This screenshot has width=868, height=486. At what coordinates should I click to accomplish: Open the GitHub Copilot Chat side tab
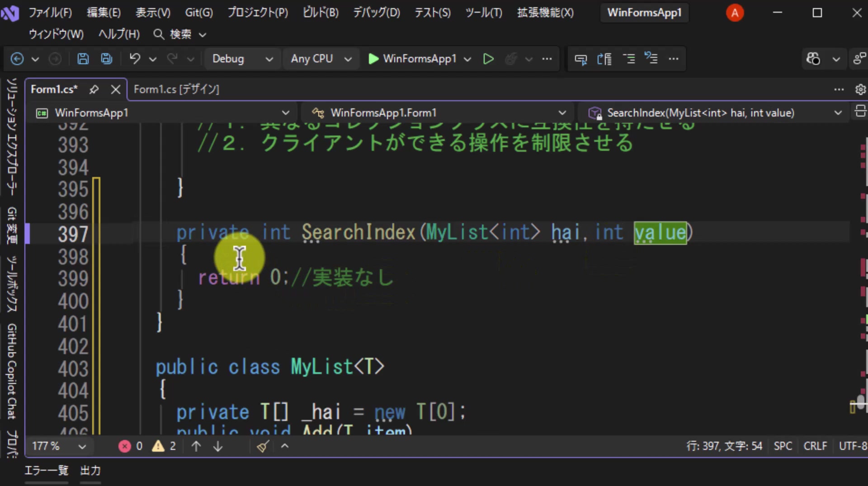[x=12, y=371]
